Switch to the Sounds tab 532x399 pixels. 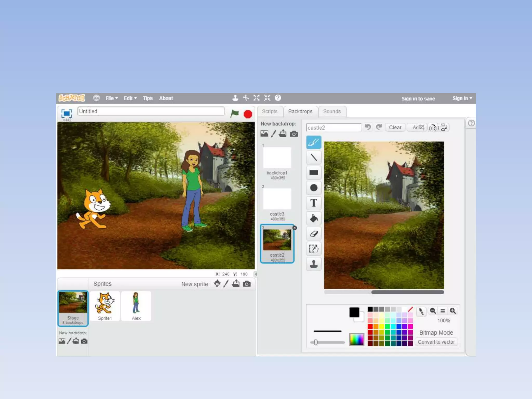tap(332, 111)
